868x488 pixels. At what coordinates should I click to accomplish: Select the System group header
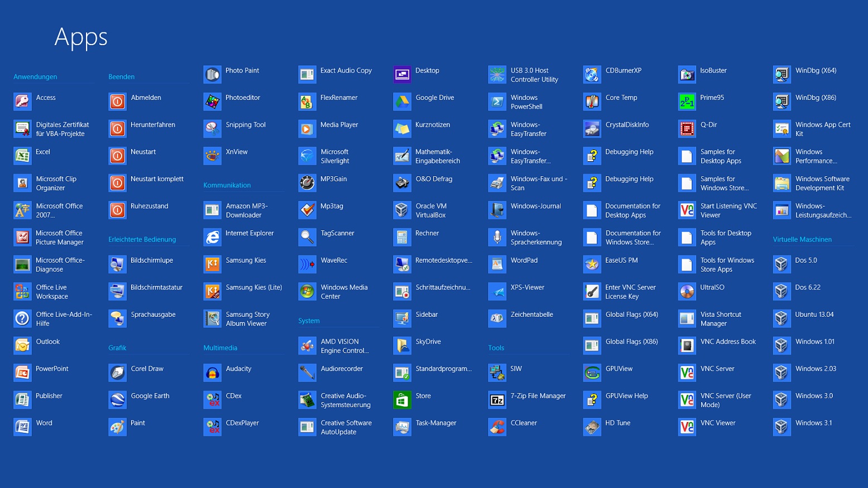(309, 321)
